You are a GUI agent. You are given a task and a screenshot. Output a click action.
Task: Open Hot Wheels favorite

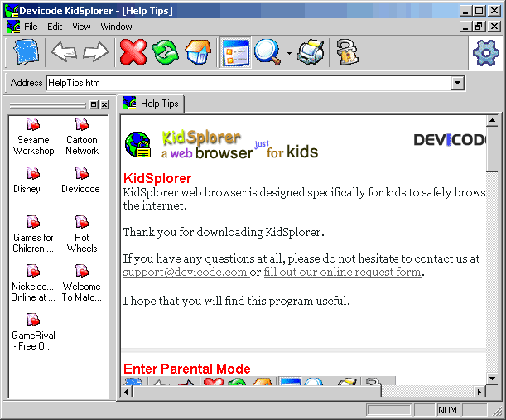pyautogui.click(x=82, y=234)
